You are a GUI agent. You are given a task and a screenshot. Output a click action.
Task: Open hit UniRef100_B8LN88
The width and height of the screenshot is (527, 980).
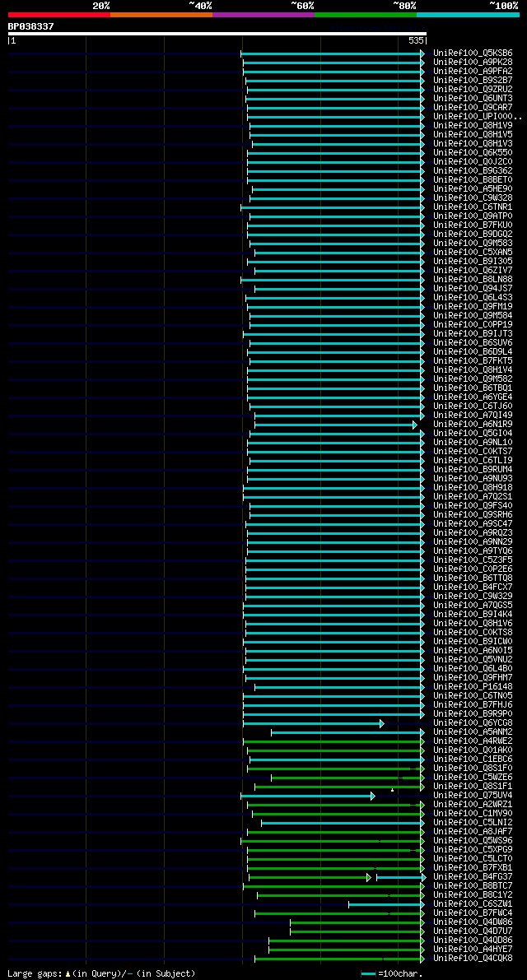click(473, 280)
